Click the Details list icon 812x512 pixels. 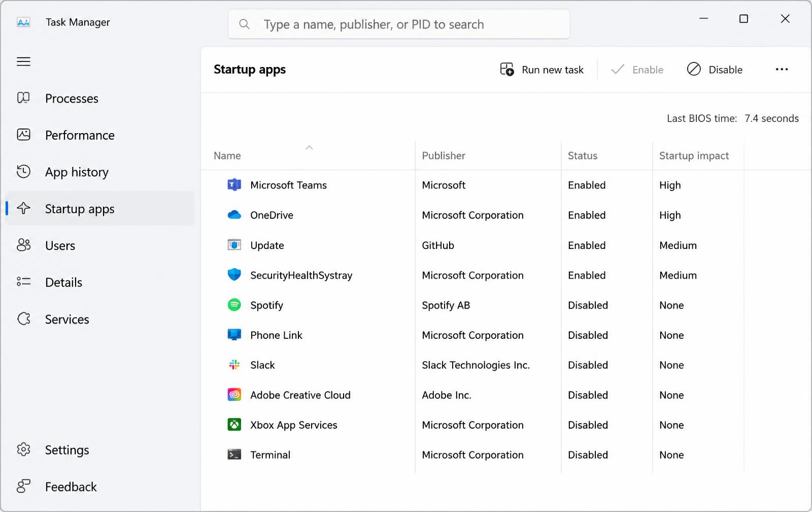23,281
